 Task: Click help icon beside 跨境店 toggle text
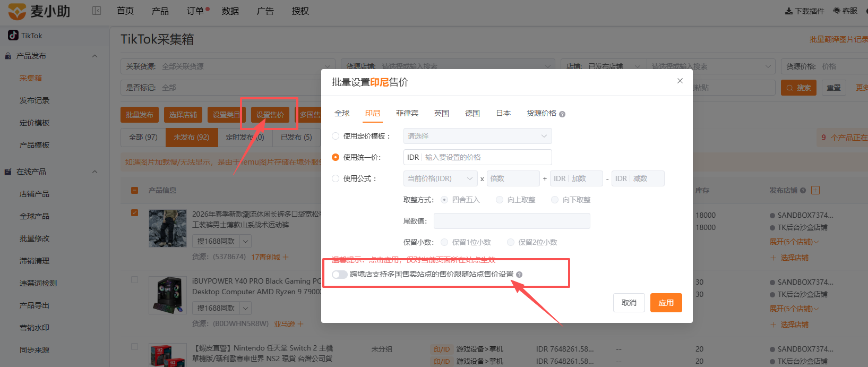tap(519, 275)
